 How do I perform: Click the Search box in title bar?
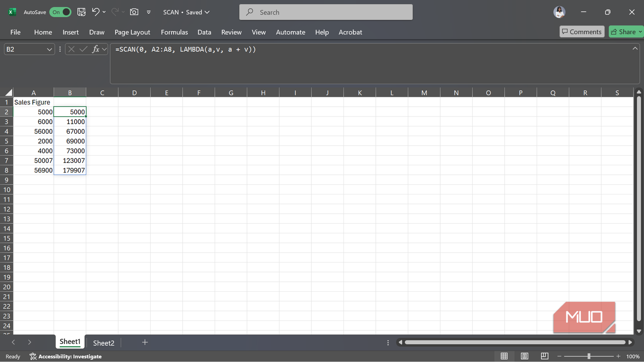click(326, 12)
